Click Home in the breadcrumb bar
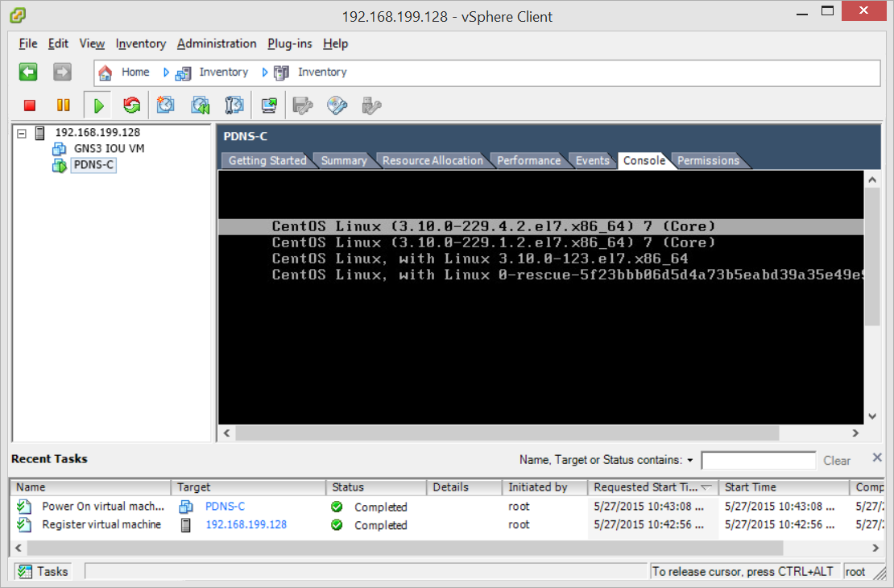The height and width of the screenshot is (588, 894). coord(135,72)
